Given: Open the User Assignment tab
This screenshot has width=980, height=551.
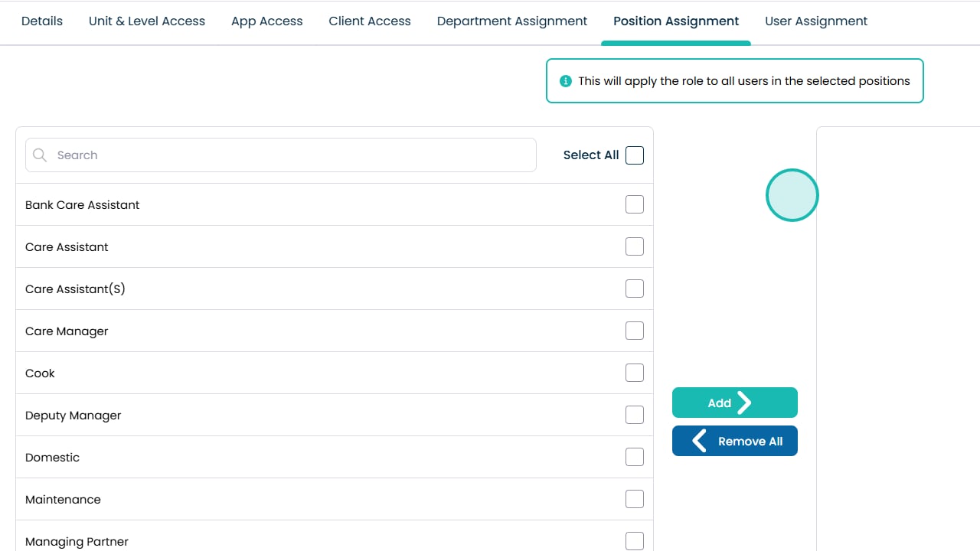Looking at the screenshot, I should 816,21.
